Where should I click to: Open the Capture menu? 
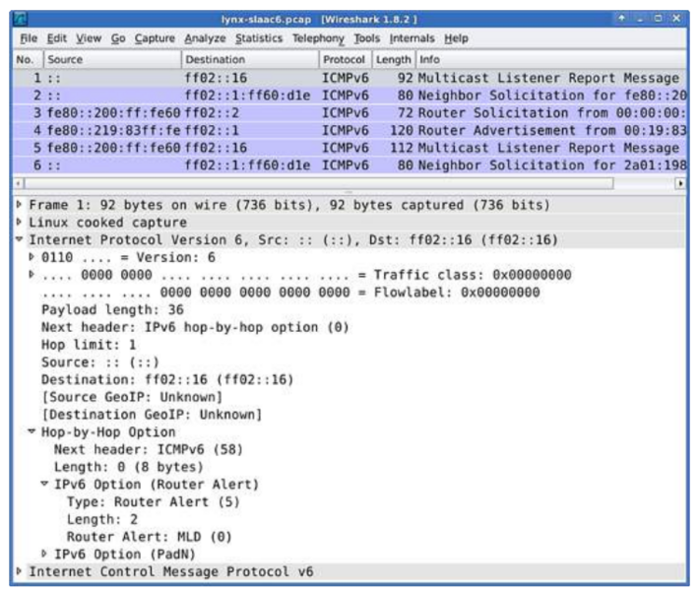[154, 38]
